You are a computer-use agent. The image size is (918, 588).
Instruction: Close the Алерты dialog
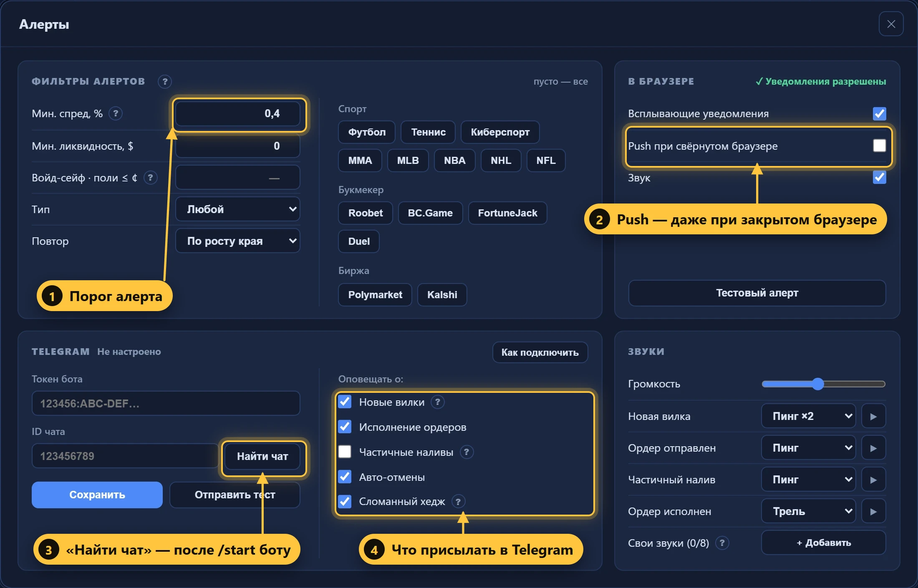[x=891, y=24]
